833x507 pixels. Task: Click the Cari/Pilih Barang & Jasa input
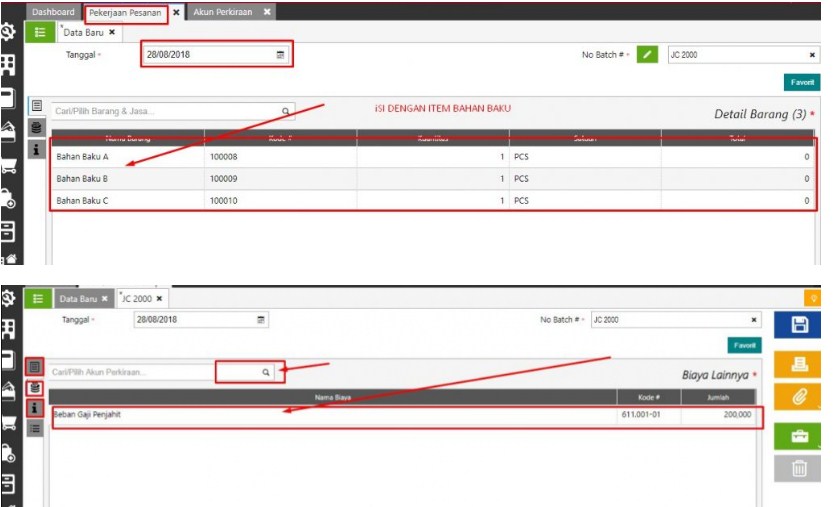[x=165, y=112]
